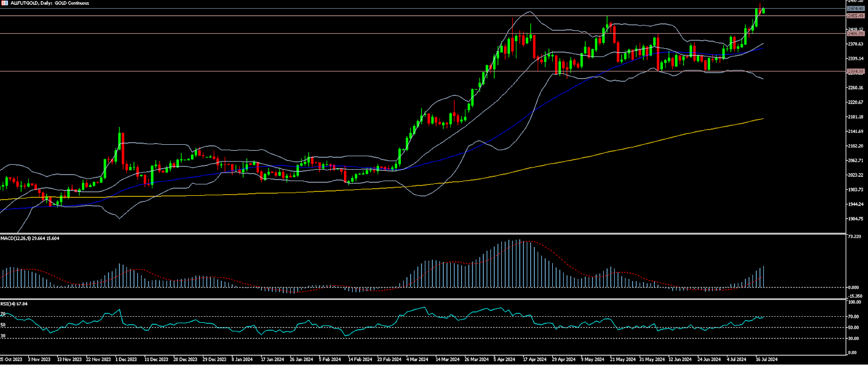Click the 3 Nov 2023 date label

point(39,360)
